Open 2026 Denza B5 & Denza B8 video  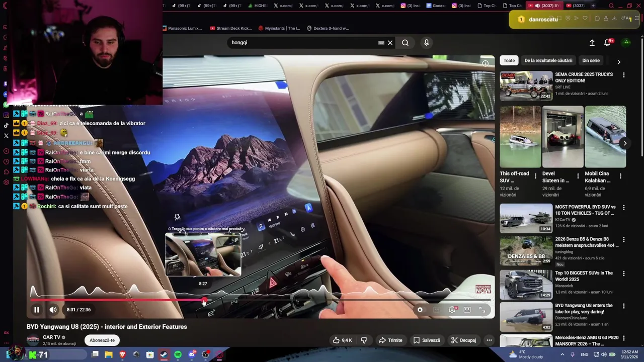(526, 250)
